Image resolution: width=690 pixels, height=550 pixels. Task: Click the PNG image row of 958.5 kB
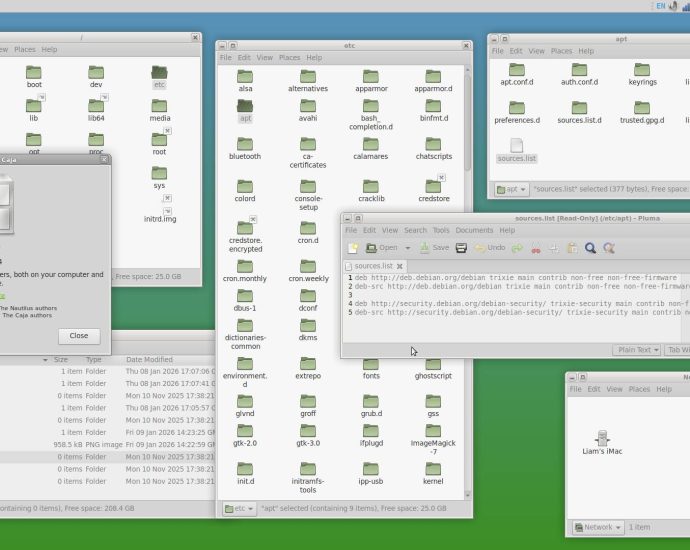tap(107, 445)
